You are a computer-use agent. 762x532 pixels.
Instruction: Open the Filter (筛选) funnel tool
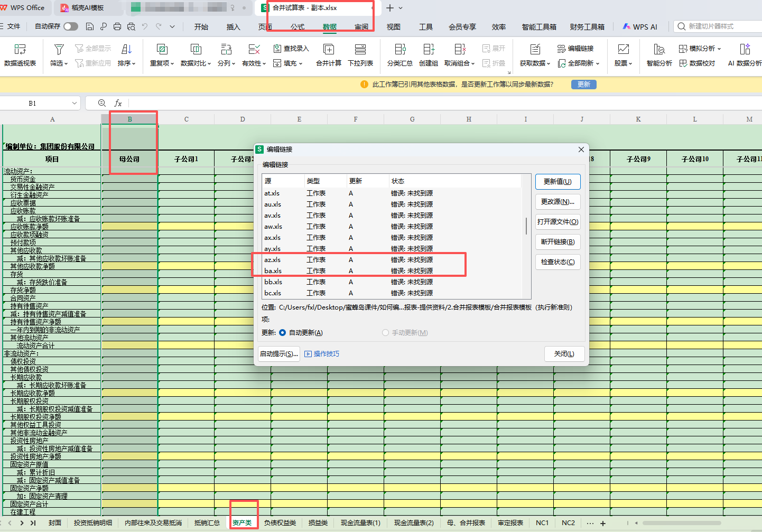59,50
